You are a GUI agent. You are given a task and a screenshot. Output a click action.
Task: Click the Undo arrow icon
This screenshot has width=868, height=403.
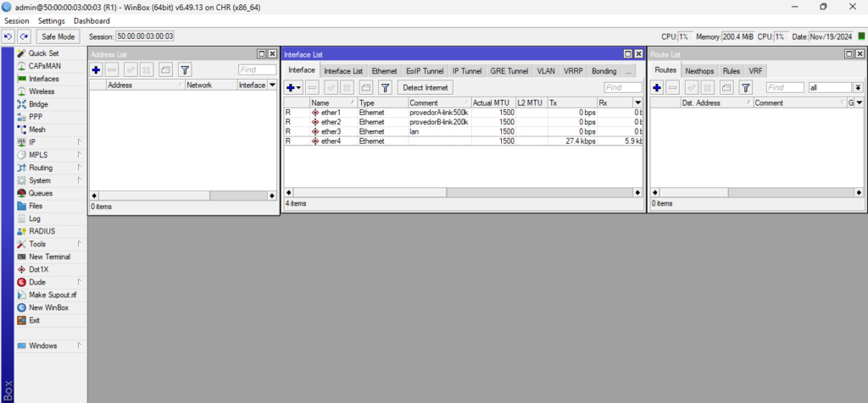point(8,36)
